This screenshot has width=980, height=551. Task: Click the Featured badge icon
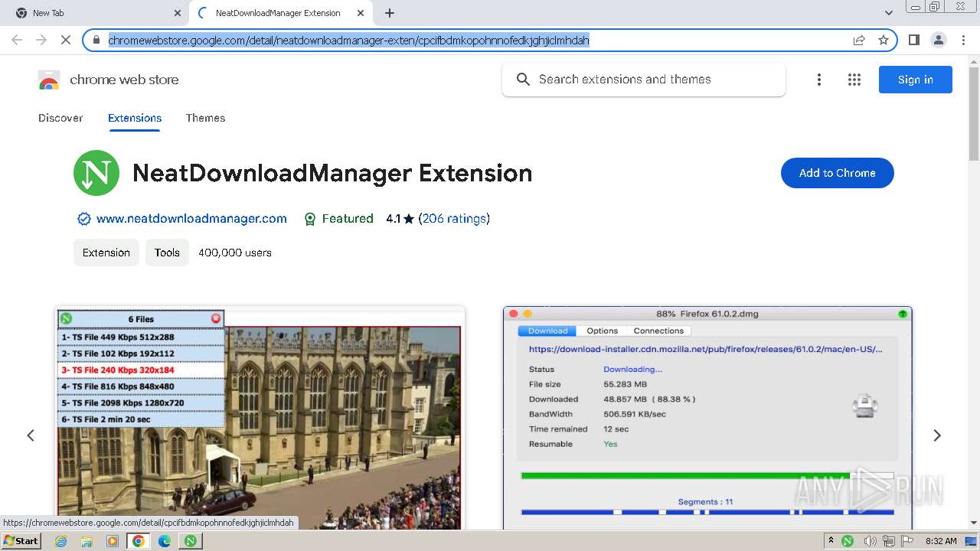click(310, 219)
